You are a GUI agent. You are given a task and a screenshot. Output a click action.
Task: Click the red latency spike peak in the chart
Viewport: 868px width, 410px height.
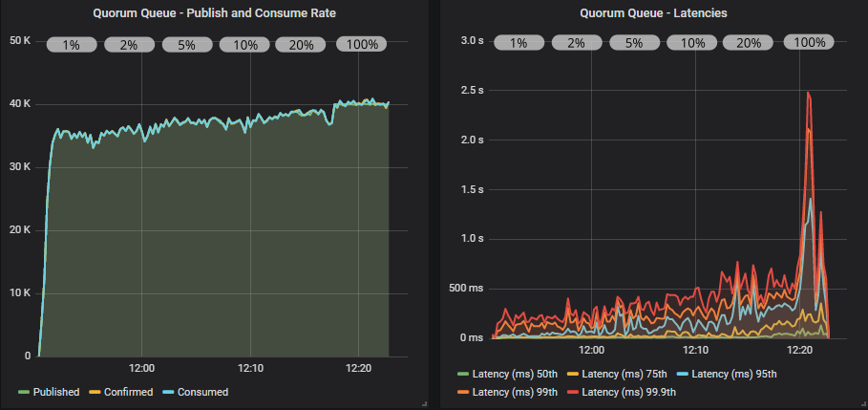click(808, 93)
